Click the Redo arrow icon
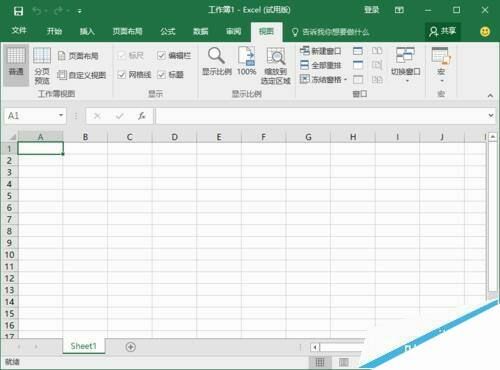 coord(59,11)
